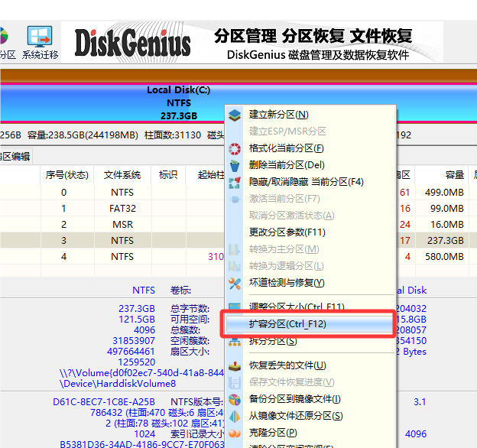Click the System Migration (系统迁移) toolbar icon

point(40,42)
